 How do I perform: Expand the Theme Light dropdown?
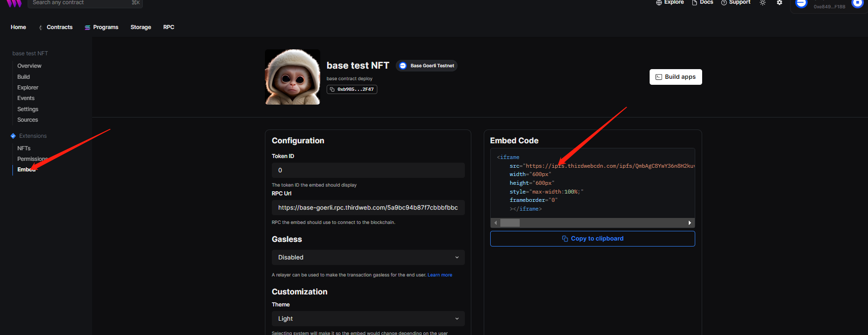tap(368, 319)
